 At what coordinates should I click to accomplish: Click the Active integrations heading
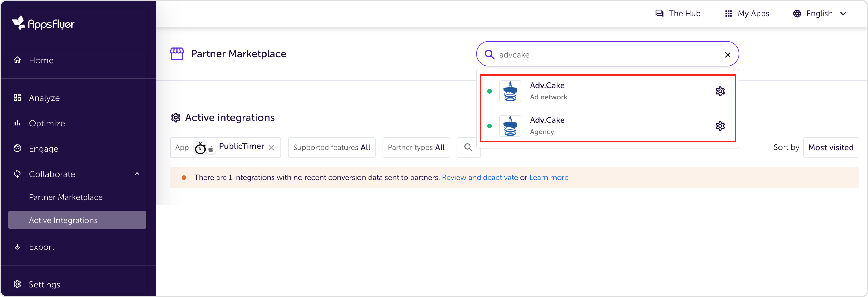tap(230, 118)
